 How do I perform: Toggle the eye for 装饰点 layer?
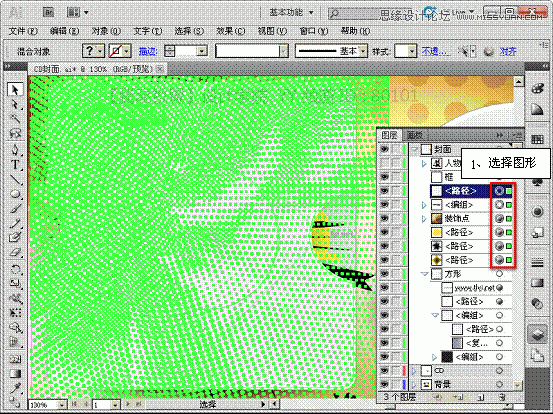384,219
